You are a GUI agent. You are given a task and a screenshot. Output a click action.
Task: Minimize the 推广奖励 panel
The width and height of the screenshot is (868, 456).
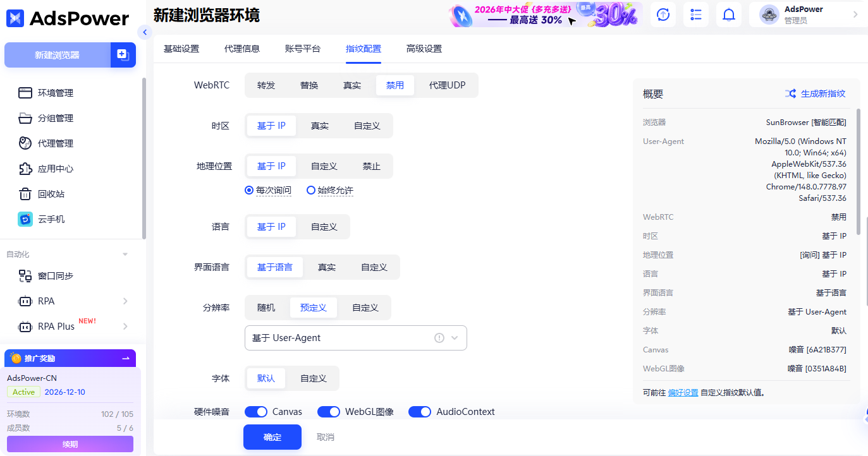coord(126,358)
